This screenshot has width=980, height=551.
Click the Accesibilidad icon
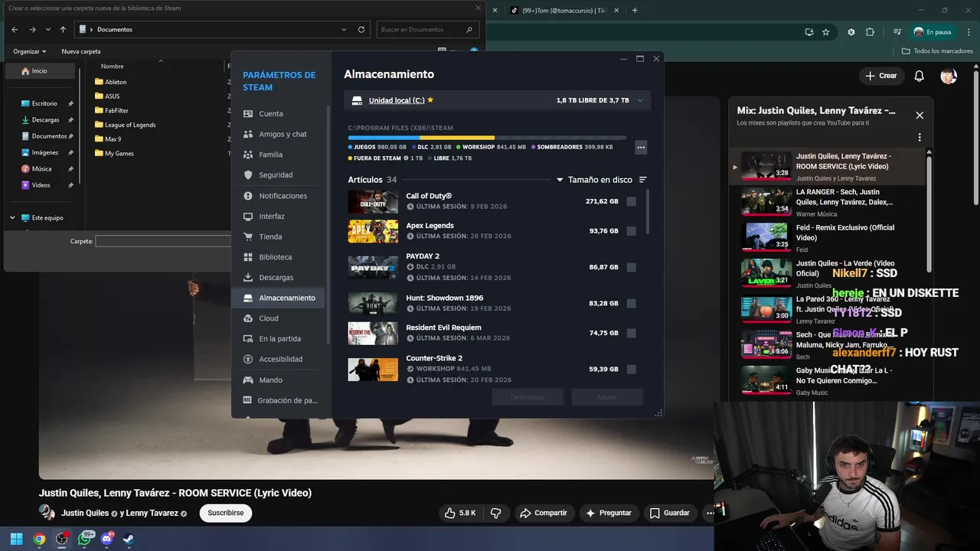pyautogui.click(x=247, y=359)
